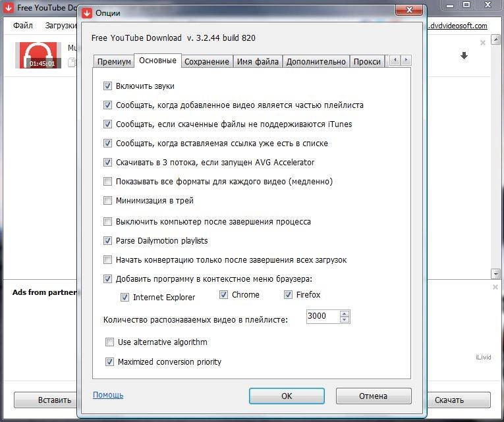
Task: Toggle Добавить программу в контекстное меню браузера
Action: coord(107,278)
